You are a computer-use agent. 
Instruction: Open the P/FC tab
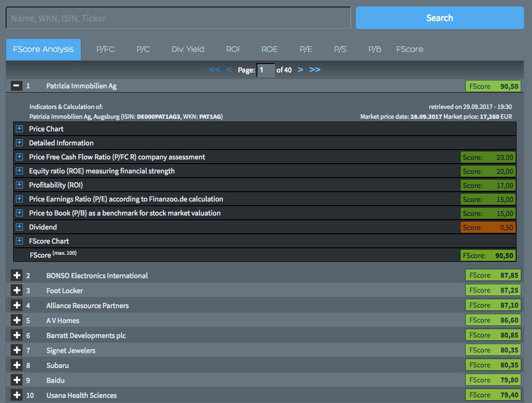[106, 50]
